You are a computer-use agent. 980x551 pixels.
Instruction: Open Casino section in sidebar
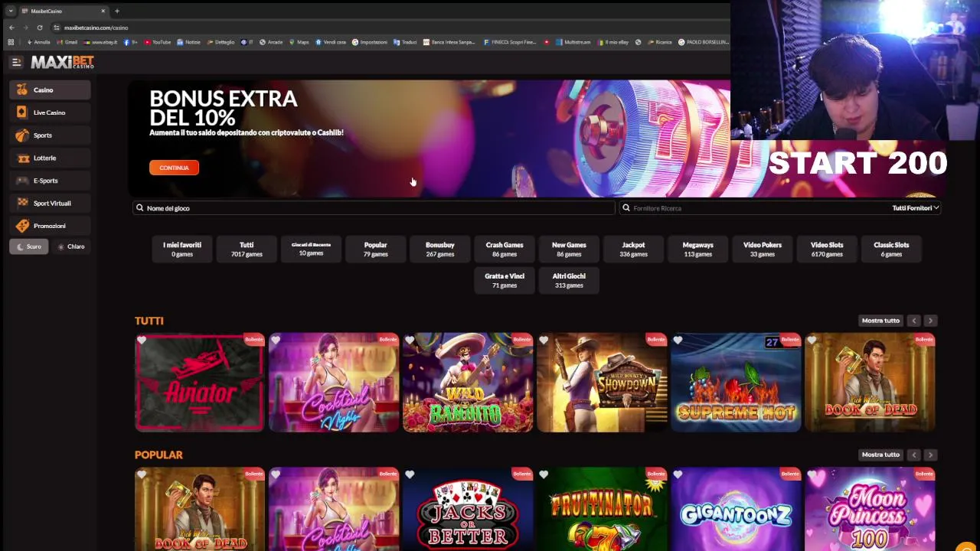tap(51, 90)
